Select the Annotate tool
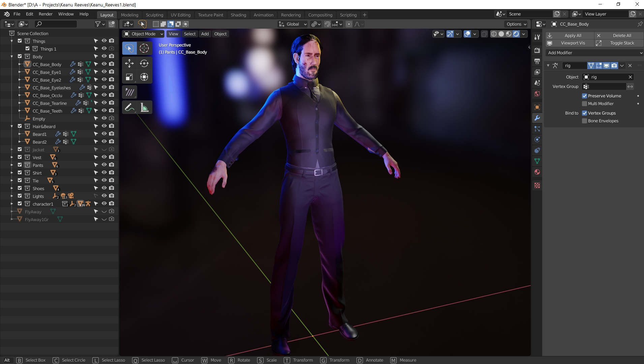Image resolution: width=644 pixels, height=364 pixels. [x=129, y=108]
